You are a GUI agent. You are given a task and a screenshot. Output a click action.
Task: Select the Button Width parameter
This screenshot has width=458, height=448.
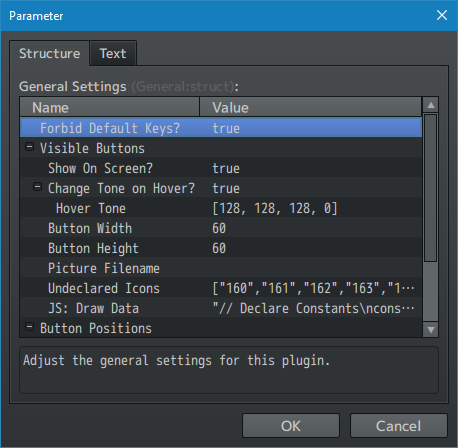tap(221, 228)
